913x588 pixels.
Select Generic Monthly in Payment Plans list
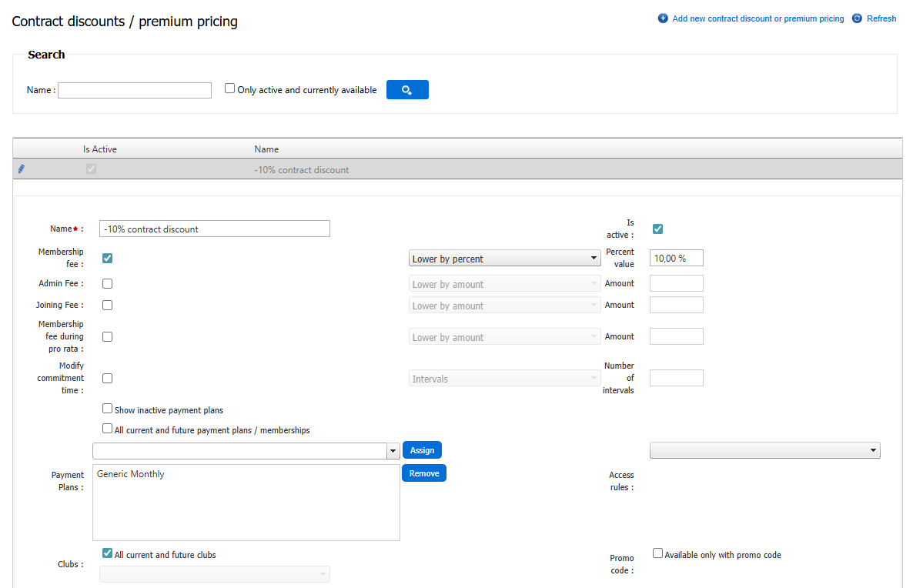pyautogui.click(x=131, y=475)
